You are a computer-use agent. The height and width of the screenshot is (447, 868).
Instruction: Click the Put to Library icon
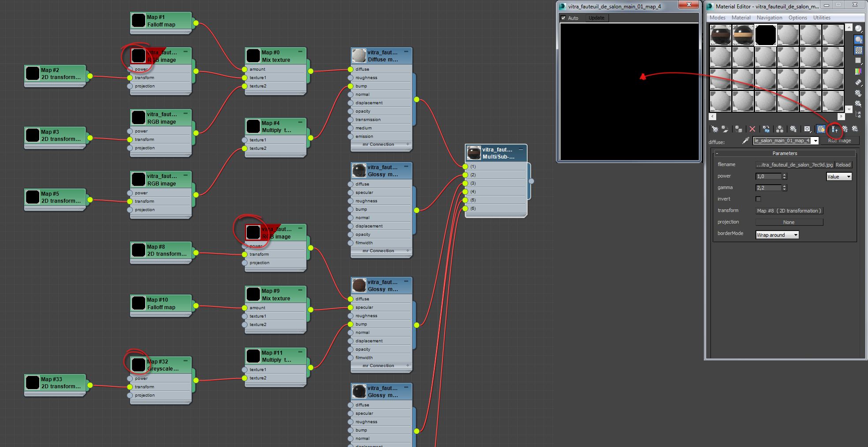tap(793, 129)
